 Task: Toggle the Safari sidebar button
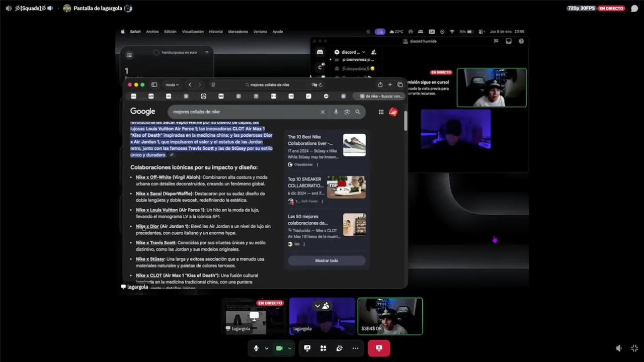[x=154, y=84]
